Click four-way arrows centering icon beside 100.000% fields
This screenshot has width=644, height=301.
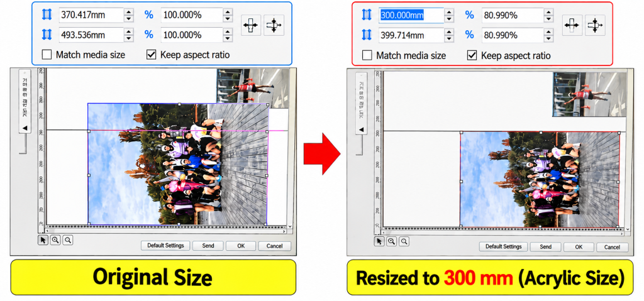point(274,25)
